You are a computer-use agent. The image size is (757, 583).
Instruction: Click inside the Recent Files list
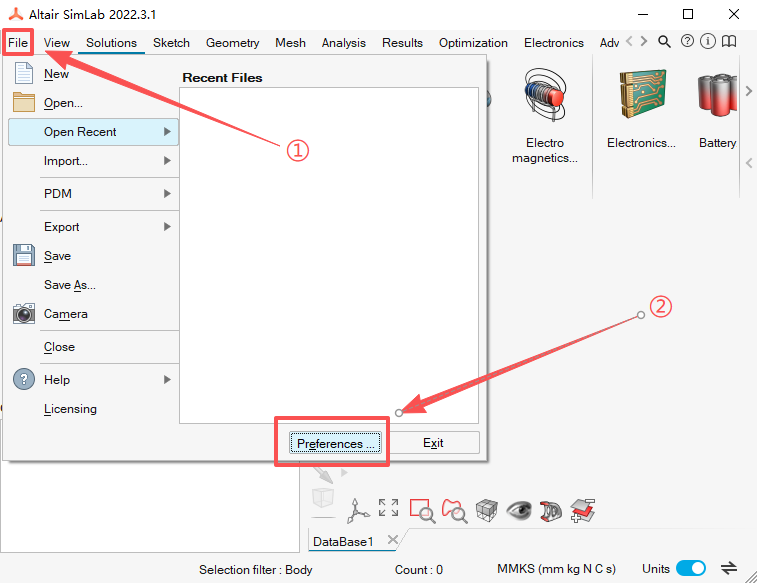pyautogui.click(x=329, y=255)
